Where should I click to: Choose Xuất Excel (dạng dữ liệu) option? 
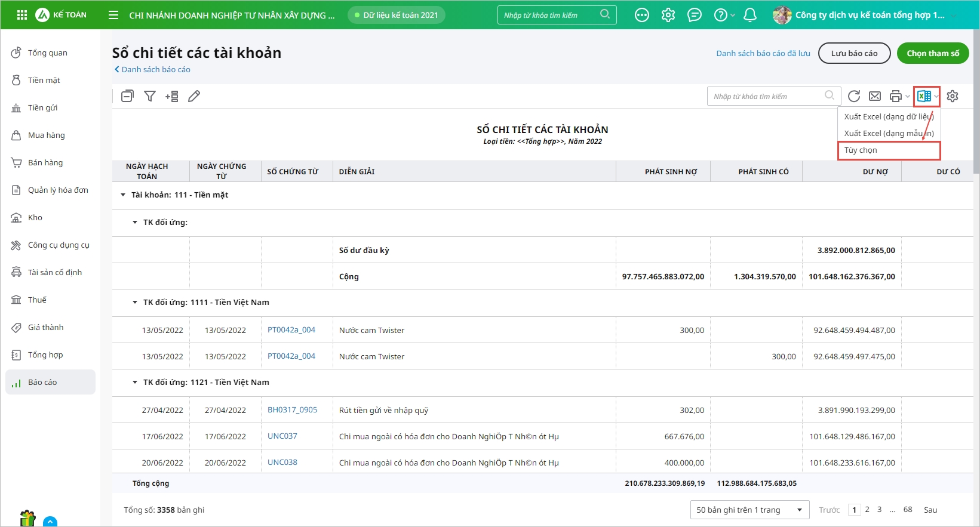click(888, 117)
